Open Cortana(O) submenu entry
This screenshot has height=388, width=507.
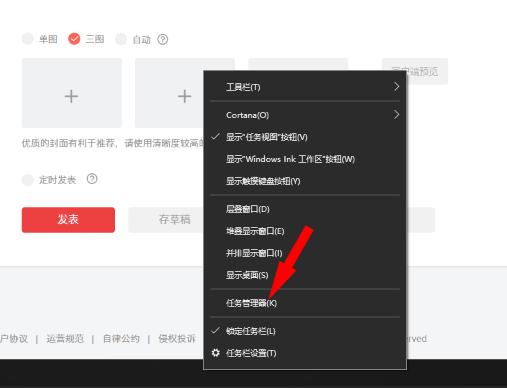tap(305, 115)
